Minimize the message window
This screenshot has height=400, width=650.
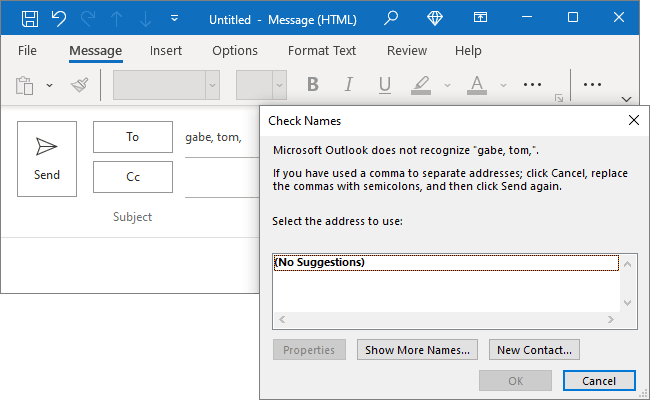click(527, 17)
